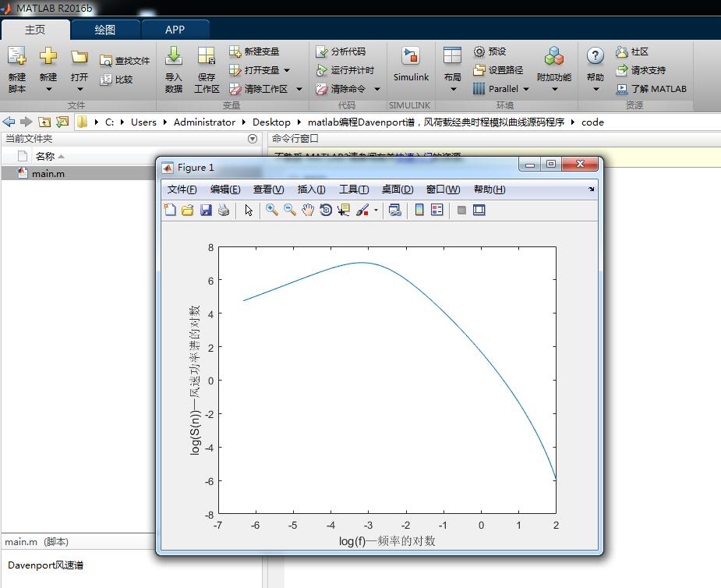Toggle Edit Plot arrow tool

pyautogui.click(x=249, y=211)
